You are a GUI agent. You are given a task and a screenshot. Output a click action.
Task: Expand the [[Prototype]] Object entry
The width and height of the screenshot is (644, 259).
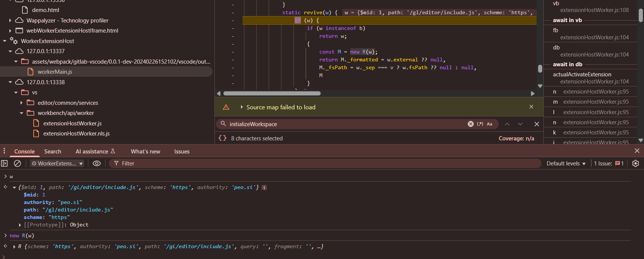click(x=20, y=225)
